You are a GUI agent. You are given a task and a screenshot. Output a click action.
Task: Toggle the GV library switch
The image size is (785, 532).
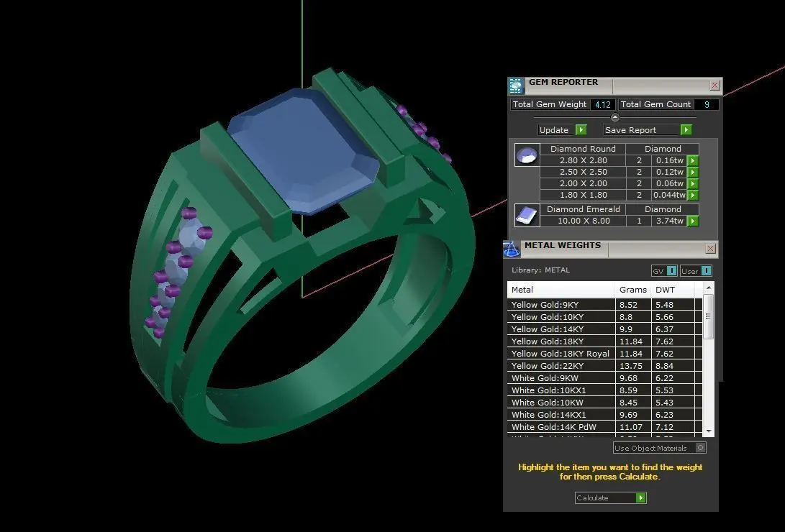(664, 271)
